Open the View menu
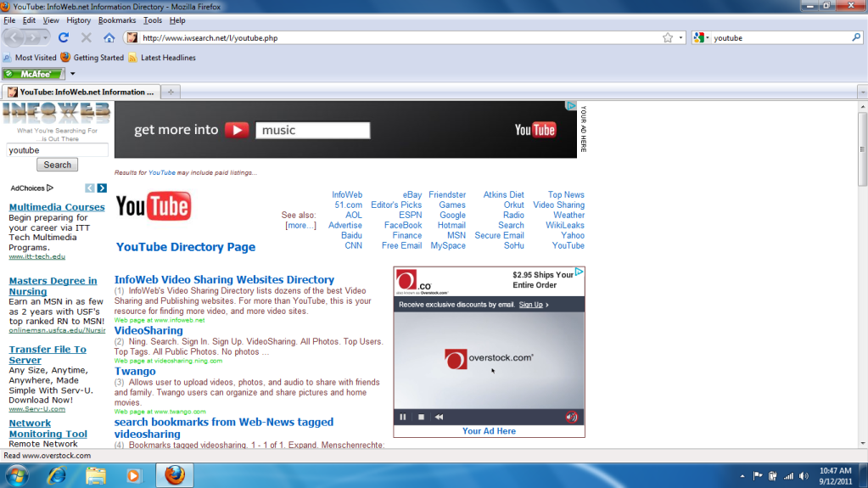Screen dimensions: 868x488 click(50, 20)
